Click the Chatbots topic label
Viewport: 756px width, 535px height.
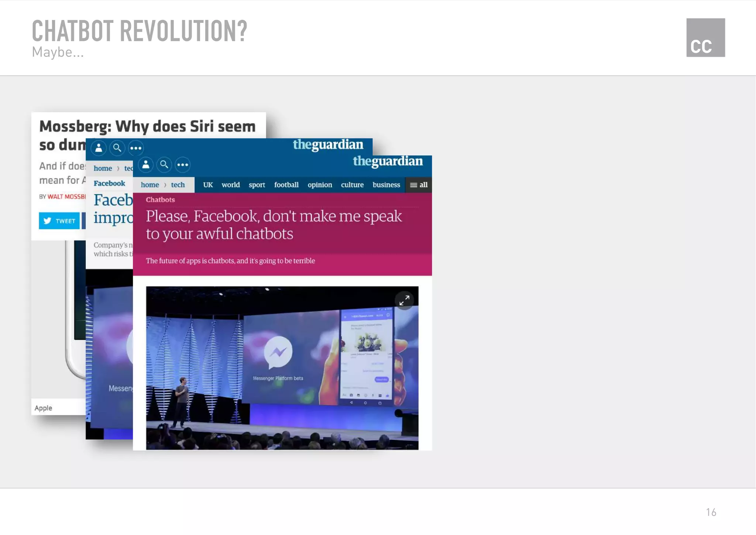click(x=160, y=200)
